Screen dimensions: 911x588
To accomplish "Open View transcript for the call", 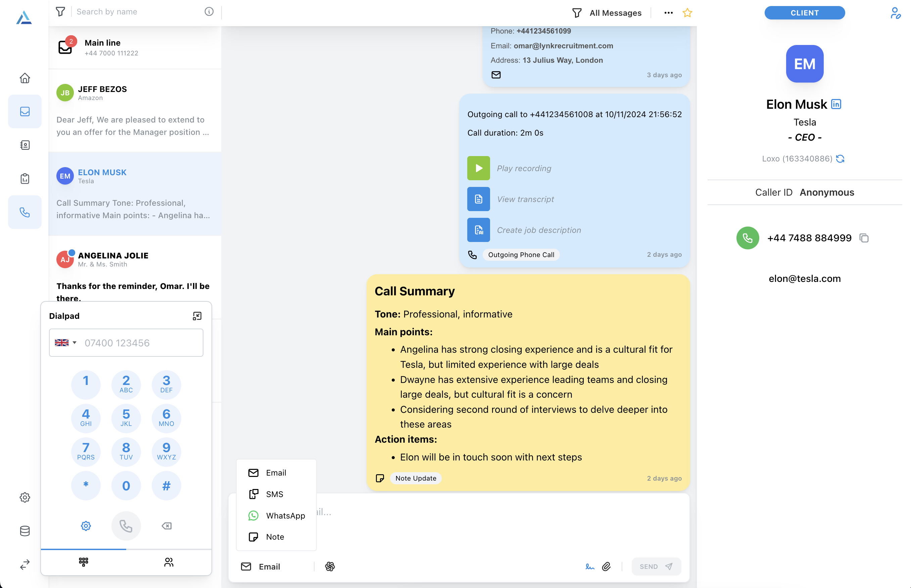I will (x=478, y=199).
